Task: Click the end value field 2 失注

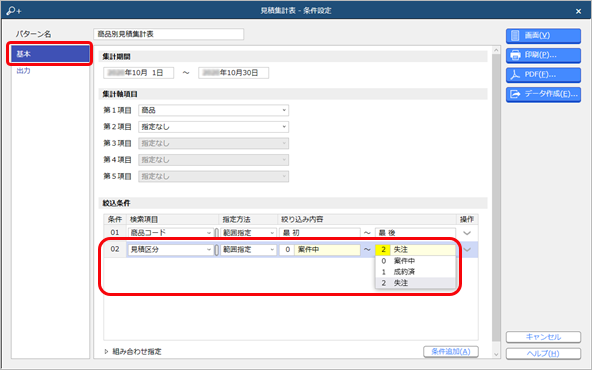Action: coord(415,250)
